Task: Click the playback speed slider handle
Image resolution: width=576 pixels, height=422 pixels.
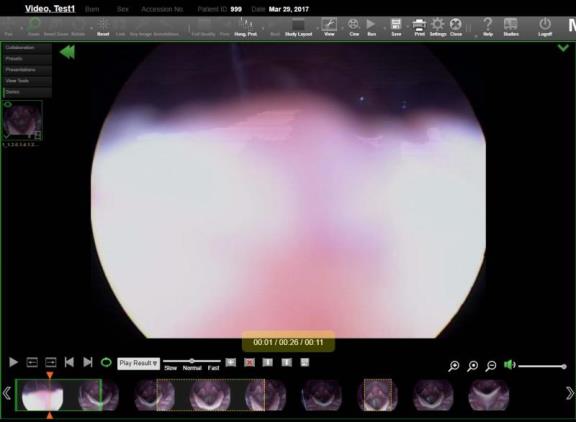Action: coord(191,361)
